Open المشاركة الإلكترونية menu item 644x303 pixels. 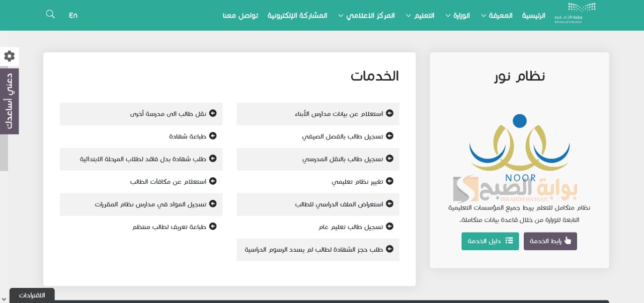[297, 16]
